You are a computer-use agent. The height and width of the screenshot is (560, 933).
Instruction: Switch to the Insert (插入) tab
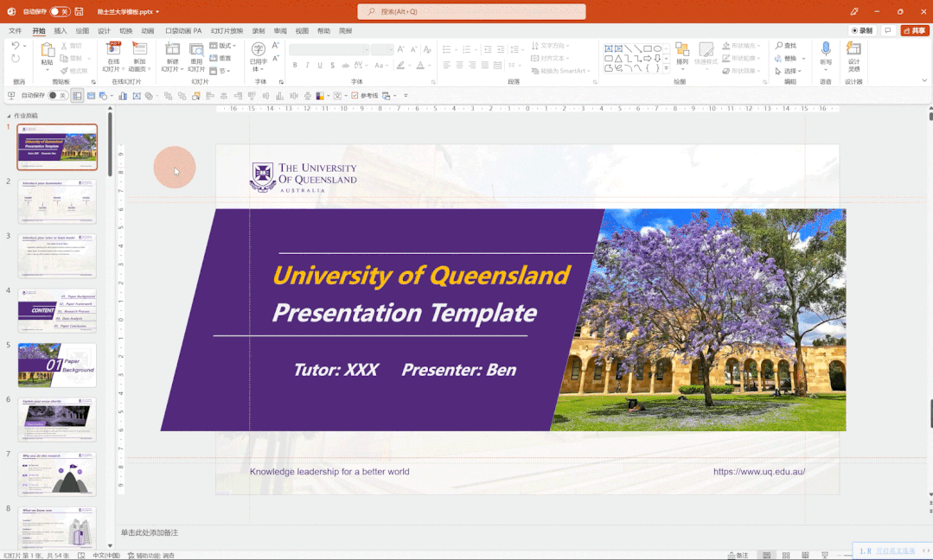click(x=61, y=30)
